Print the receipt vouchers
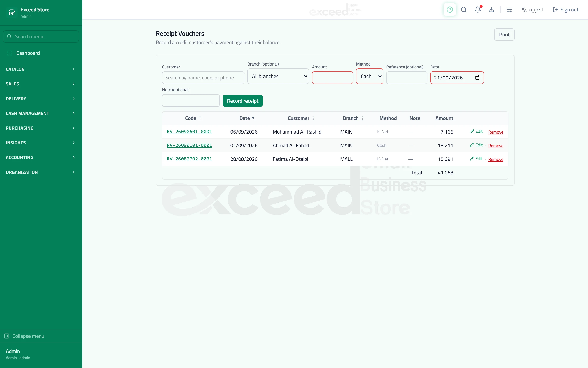This screenshot has height=368, width=588. click(504, 35)
